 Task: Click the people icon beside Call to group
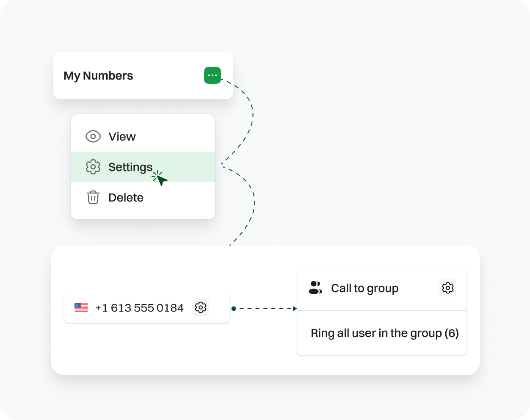[315, 288]
